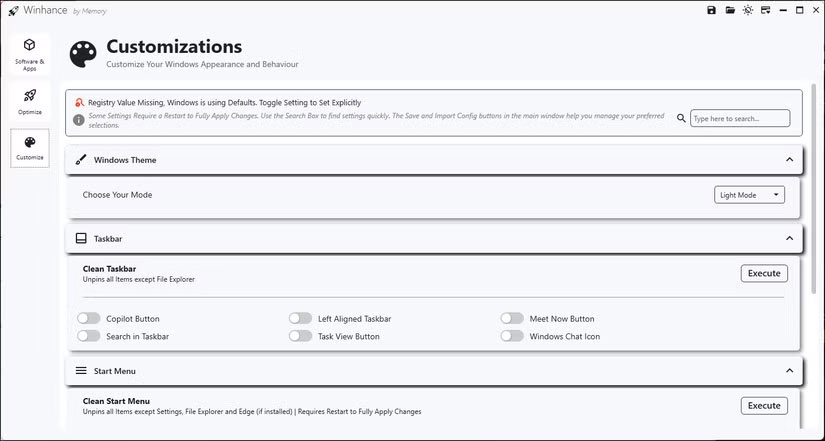Execute the Clean Start Menu action
The image size is (825, 441).
point(764,405)
